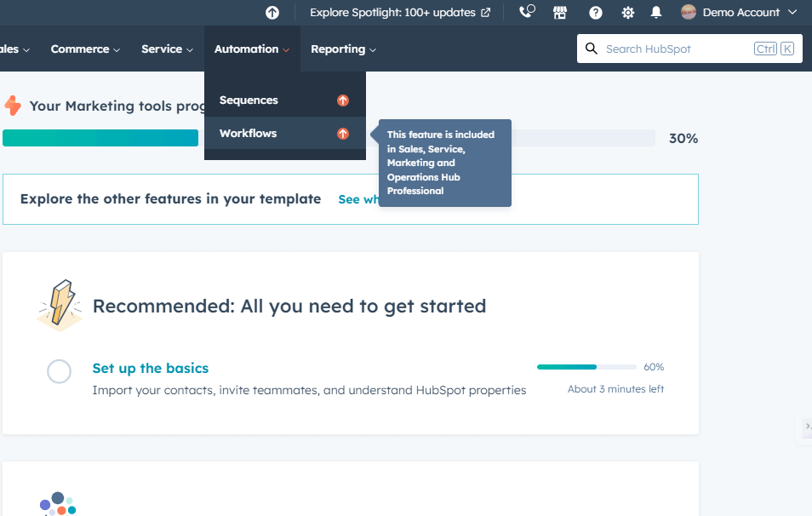The width and height of the screenshot is (812, 516).
Task: Click the orange sprocket icon by Marketing tools
Action: point(13,106)
